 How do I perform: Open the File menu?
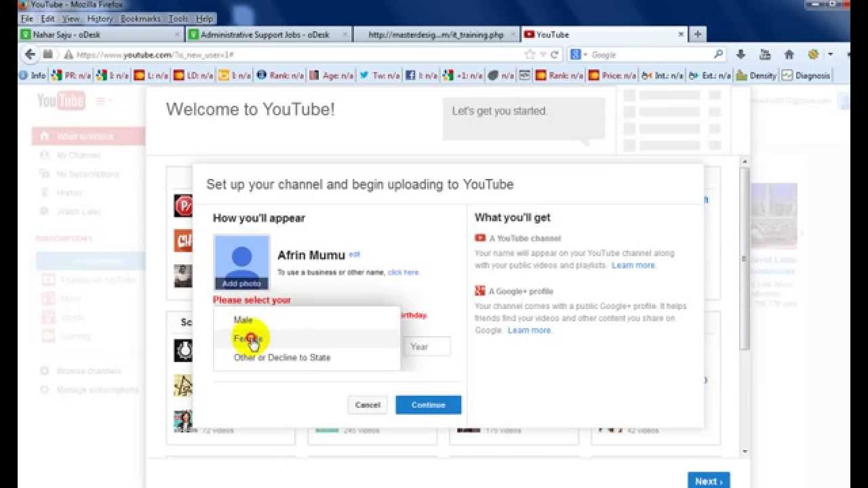[26, 19]
